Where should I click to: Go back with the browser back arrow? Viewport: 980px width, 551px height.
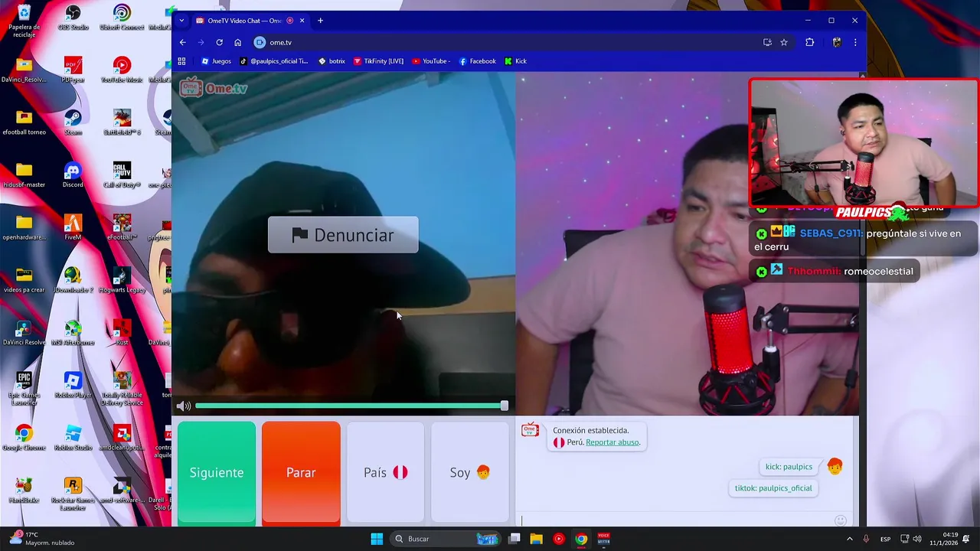click(x=182, y=42)
